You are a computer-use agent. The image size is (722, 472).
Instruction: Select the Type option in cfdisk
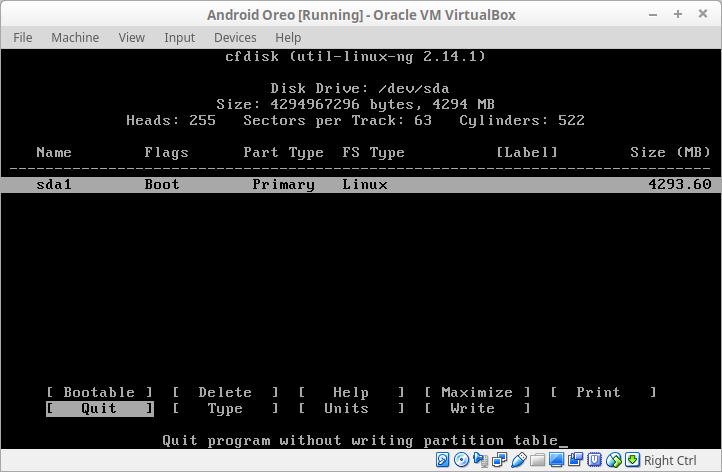point(225,408)
